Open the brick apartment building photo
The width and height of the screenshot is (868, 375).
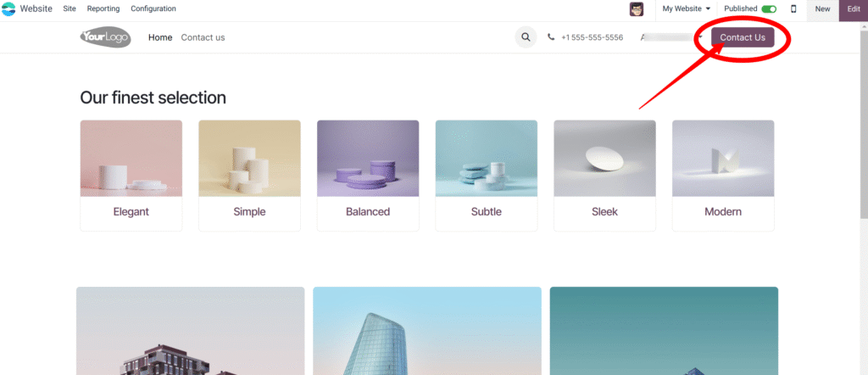(x=191, y=331)
